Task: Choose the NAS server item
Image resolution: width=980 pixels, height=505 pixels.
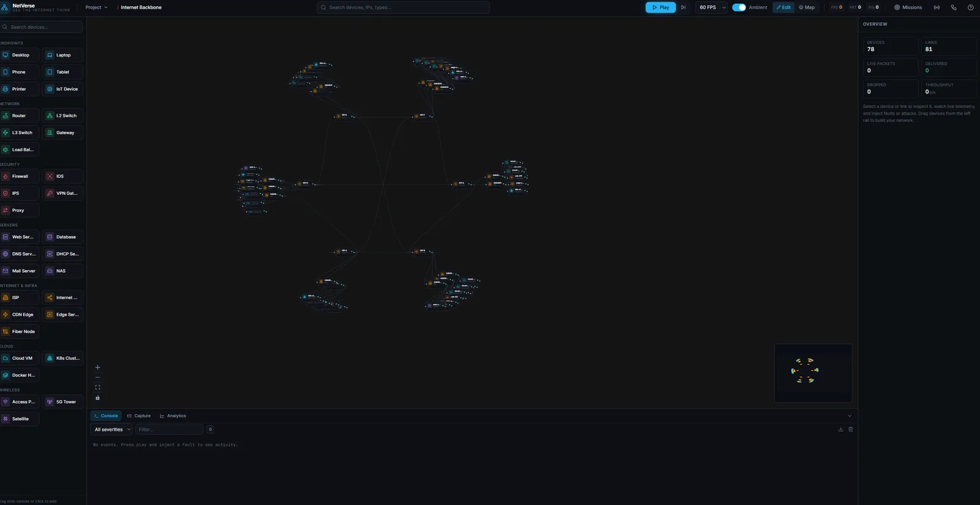Action: pyautogui.click(x=62, y=271)
